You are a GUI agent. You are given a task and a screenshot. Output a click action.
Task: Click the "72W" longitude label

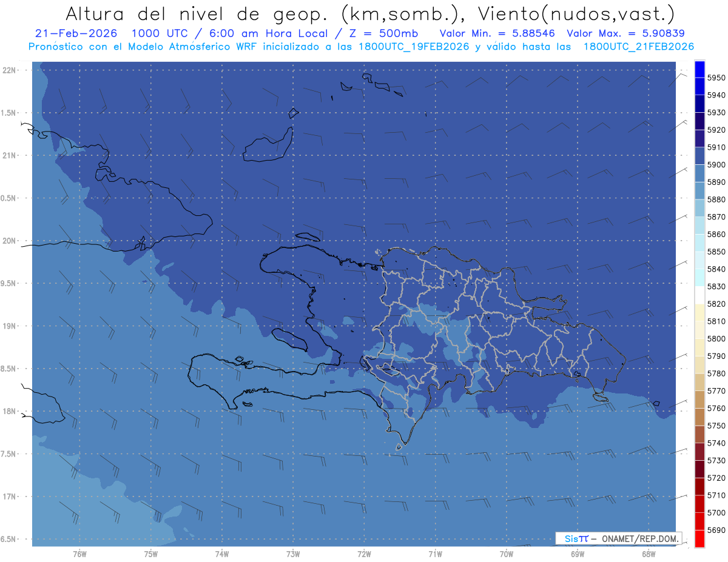coord(364,554)
